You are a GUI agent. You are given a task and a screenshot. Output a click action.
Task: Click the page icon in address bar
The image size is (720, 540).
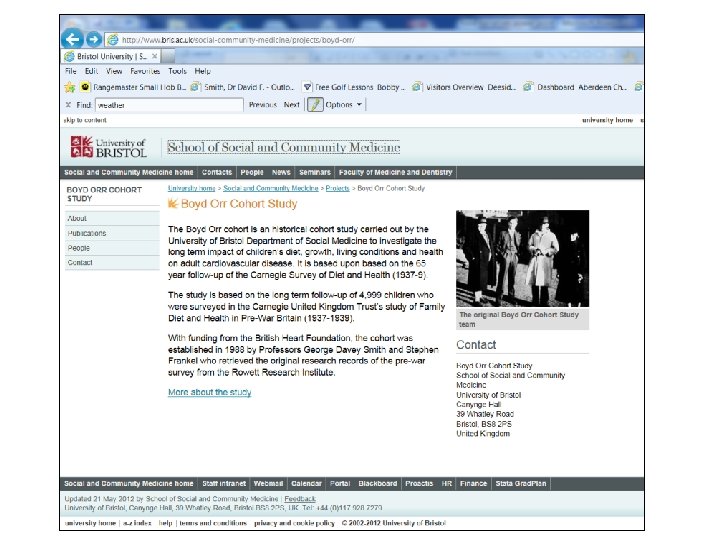click(x=112, y=40)
